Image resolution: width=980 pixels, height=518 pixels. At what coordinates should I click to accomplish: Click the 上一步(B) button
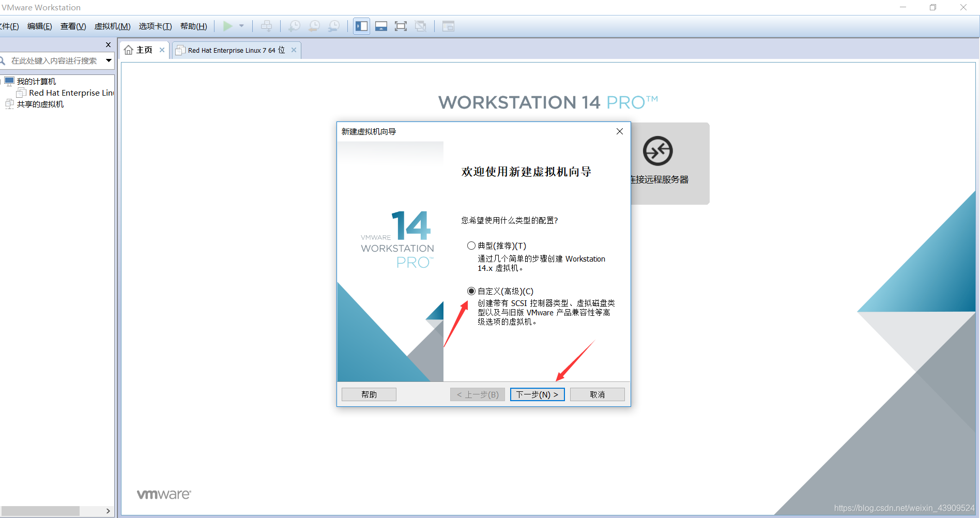[478, 394]
